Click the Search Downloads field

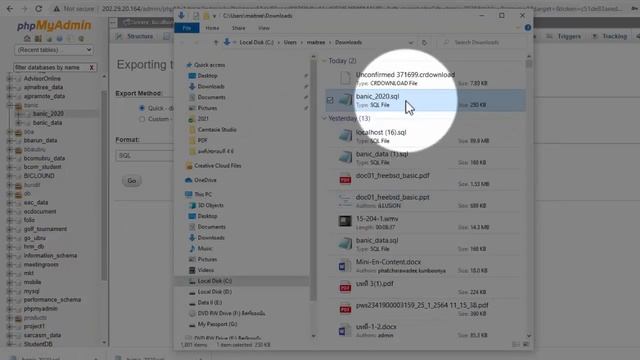coord(481,42)
